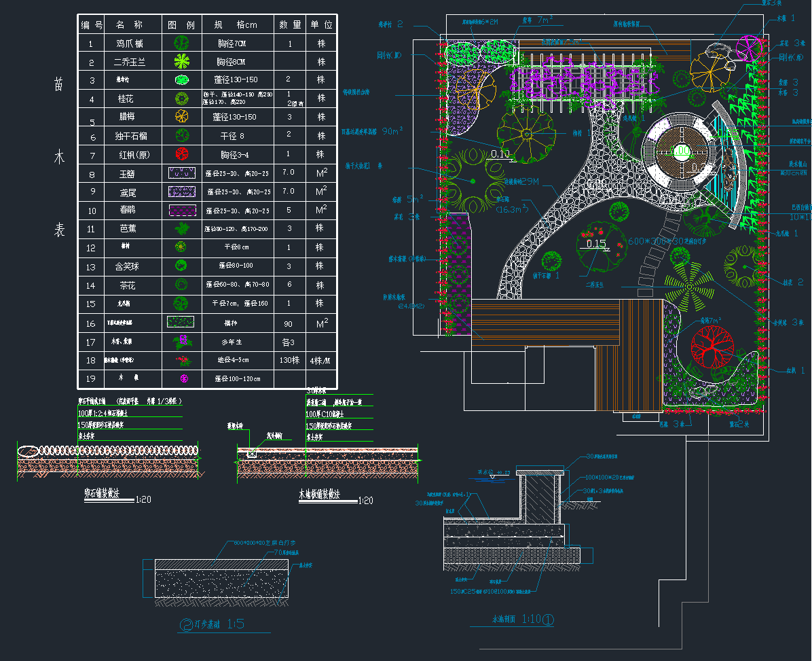Image resolution: width=812 pixels, height=661 pixels.
Task: Select the 桂花 legend symbol in row 4
Action: click(181, 99)
